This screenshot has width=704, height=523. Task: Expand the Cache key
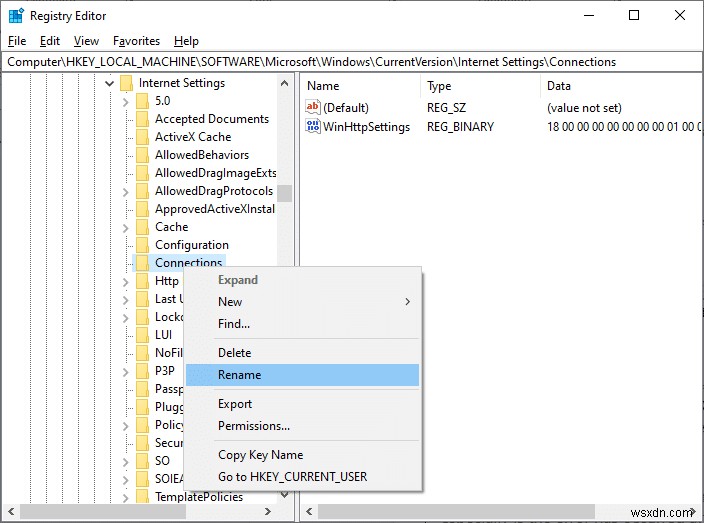pos(126,228)
